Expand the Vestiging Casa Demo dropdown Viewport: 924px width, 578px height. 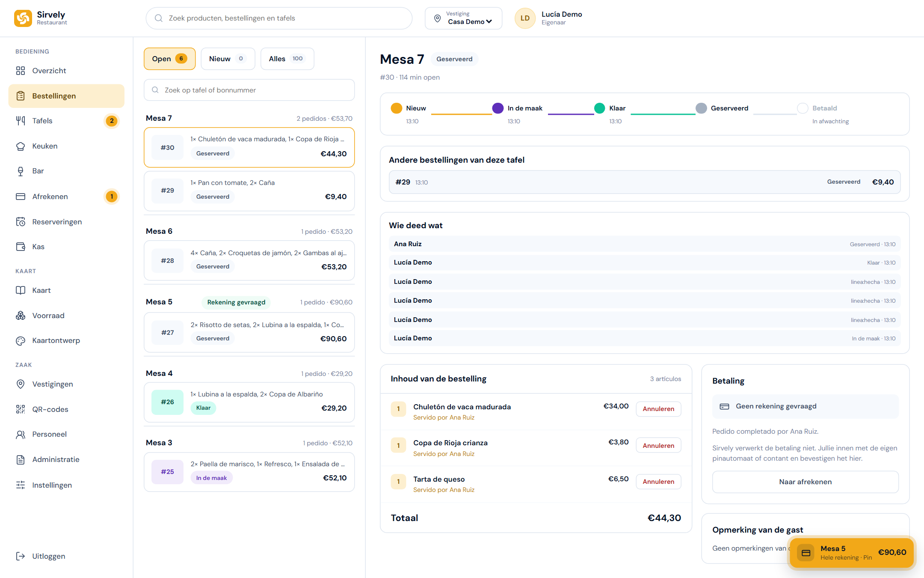point(464,18)
